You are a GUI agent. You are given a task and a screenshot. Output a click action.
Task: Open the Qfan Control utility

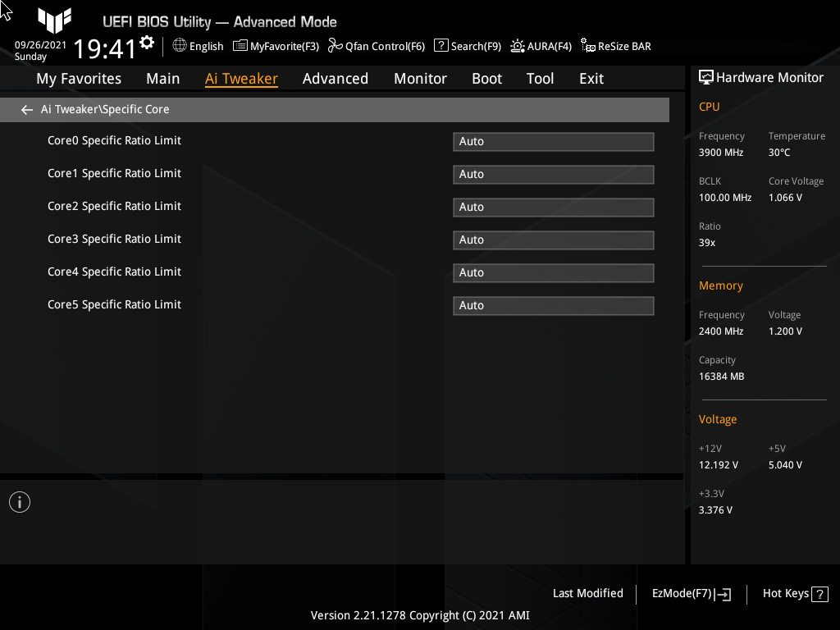click(376, 46)
